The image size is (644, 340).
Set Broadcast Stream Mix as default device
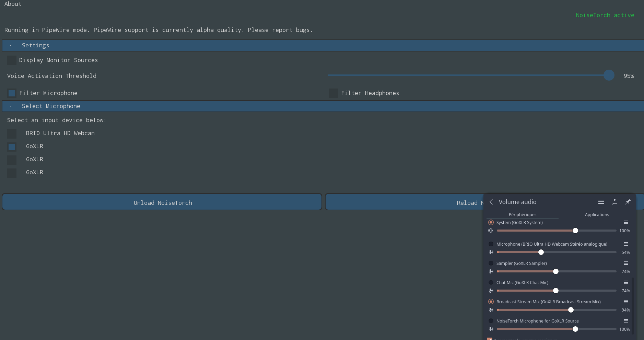491,302
